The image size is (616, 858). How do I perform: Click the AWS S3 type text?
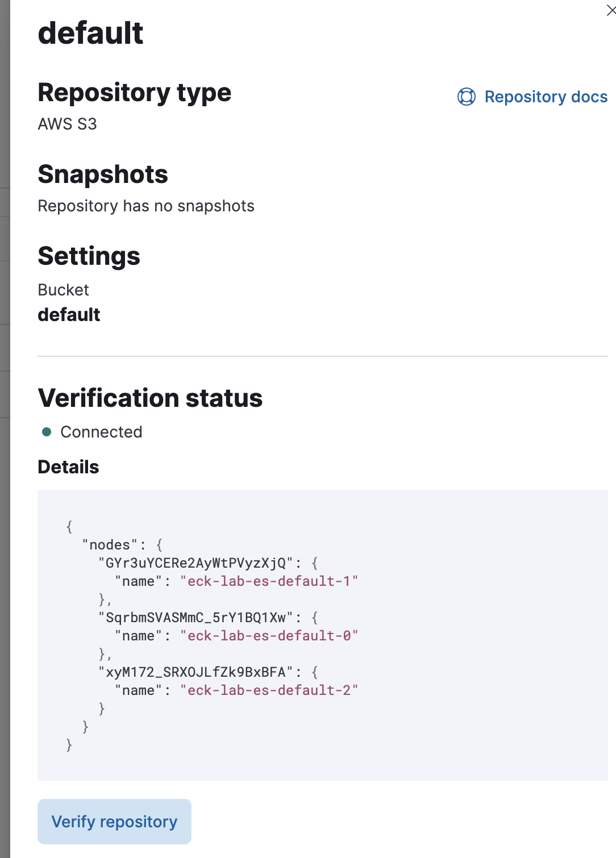click(67, 124)
